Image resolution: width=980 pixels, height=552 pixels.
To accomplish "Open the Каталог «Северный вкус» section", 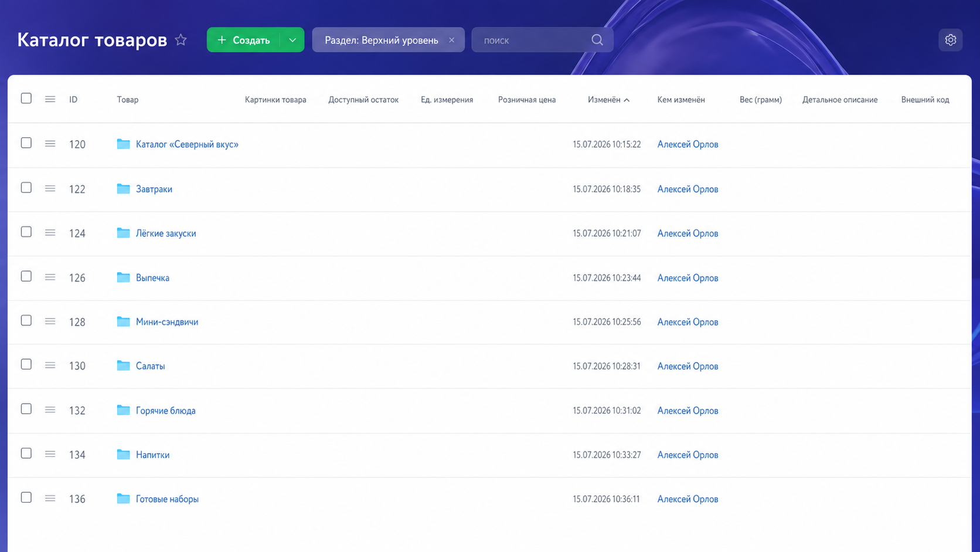I will click(187, 144).
